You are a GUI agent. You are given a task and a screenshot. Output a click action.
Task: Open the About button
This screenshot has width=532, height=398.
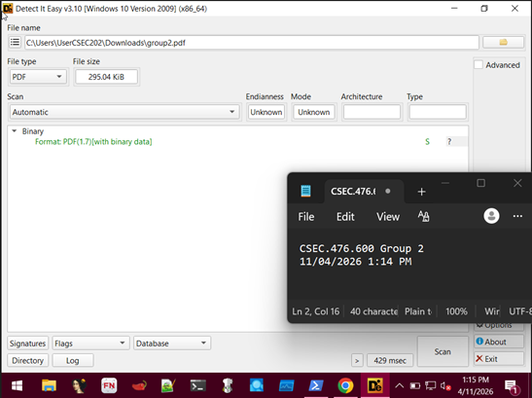[499, 342]
